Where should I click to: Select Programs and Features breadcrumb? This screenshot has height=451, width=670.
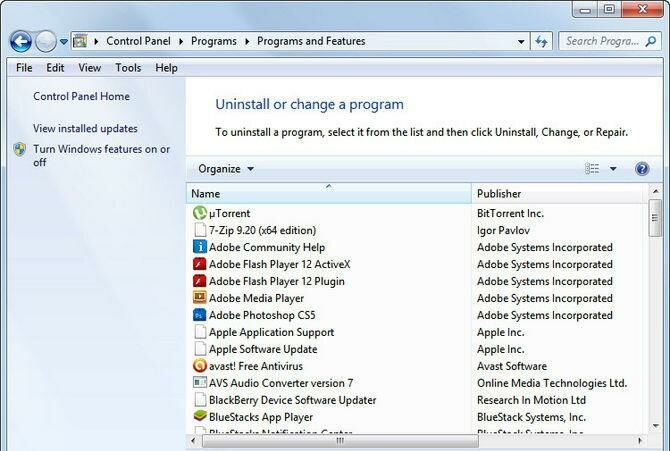[311, 41]
